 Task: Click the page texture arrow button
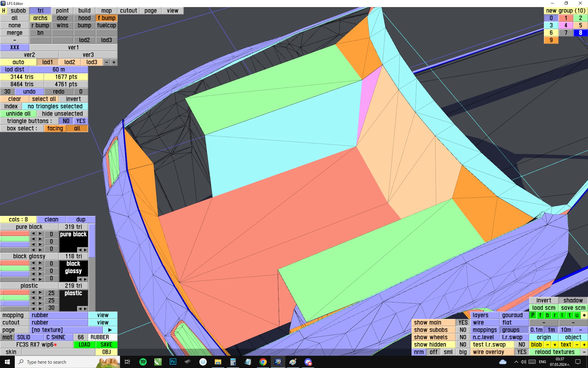[110, 330]
